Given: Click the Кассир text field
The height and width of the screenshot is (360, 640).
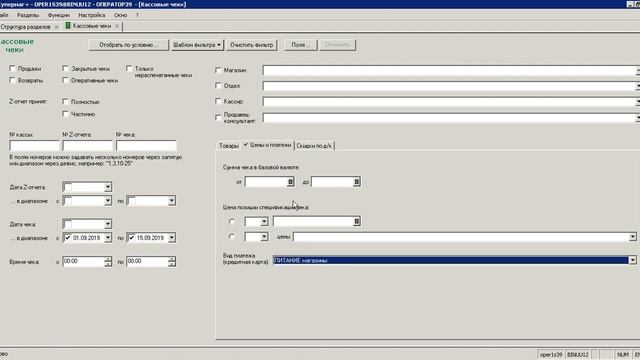Looking at the screenshot, I should [x=448, y=102].
